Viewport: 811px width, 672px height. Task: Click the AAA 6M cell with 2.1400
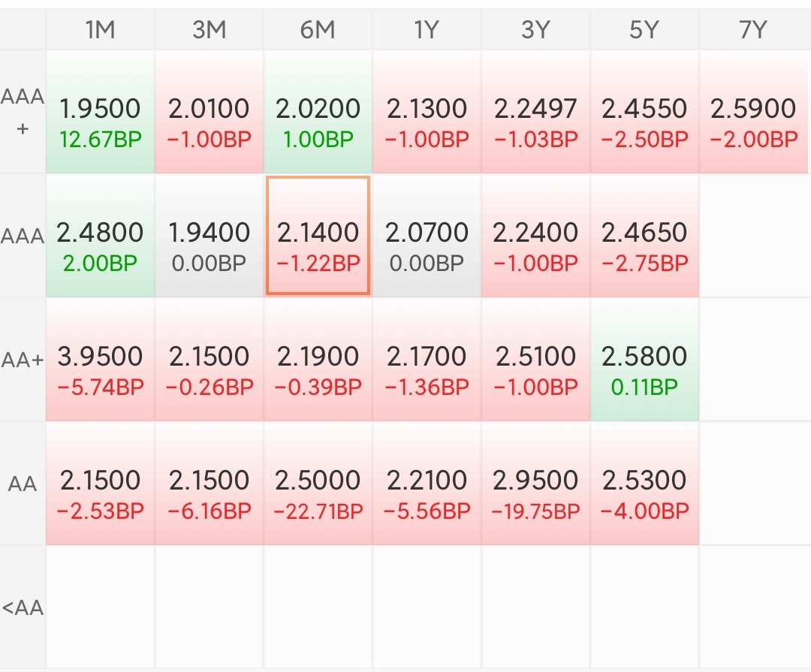coord(318,237)
